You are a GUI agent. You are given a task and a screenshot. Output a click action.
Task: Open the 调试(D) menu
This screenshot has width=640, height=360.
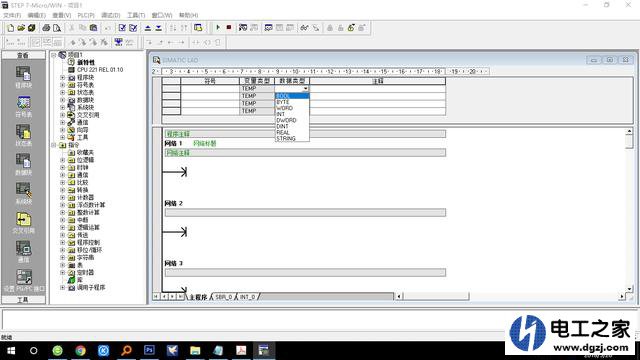(110, 15)
